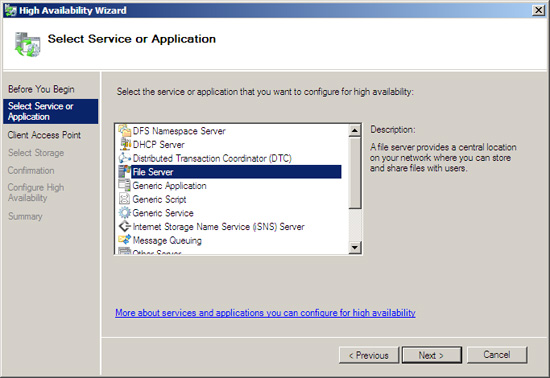Click the DHCP Server icon
The image size is (550, 378).
point(125,144)
